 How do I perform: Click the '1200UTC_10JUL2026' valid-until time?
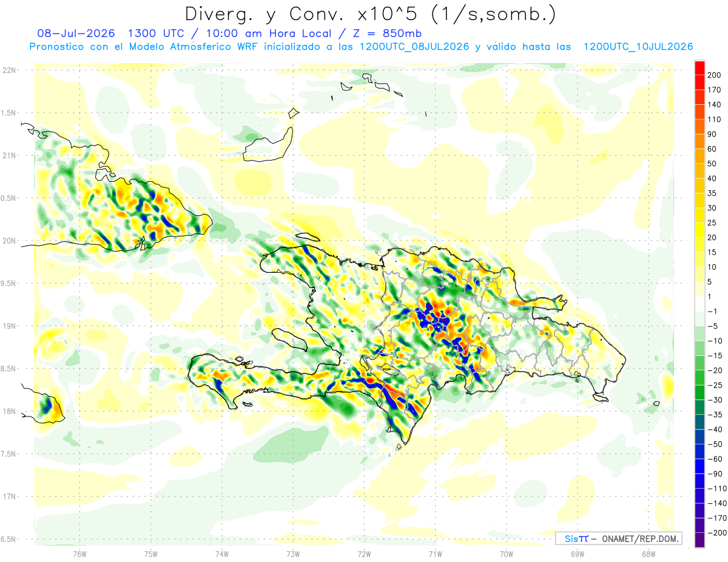638,47
